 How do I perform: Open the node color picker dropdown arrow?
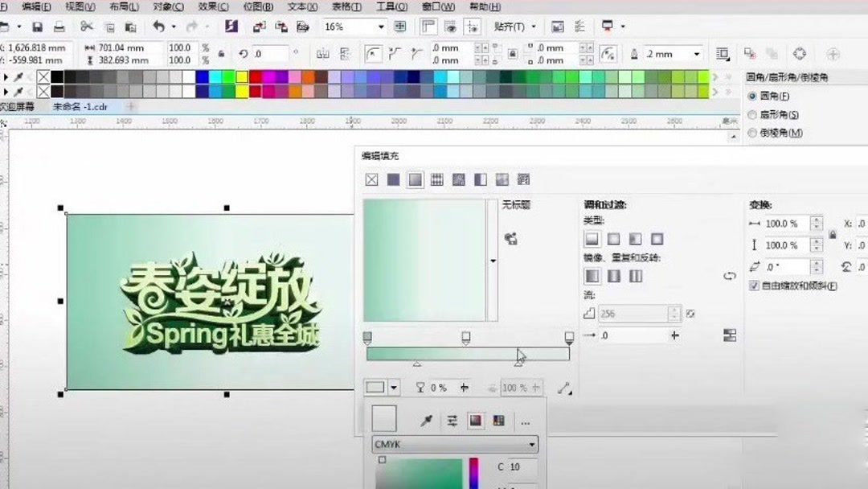pos(394,387)
